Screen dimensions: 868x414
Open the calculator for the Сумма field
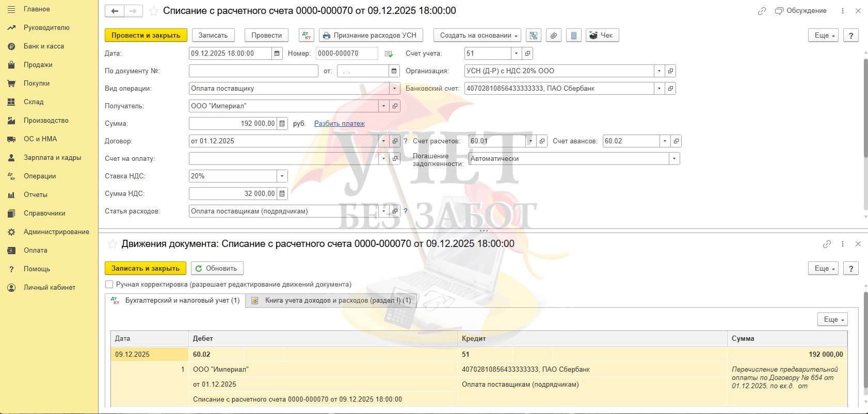click(282, 123)
